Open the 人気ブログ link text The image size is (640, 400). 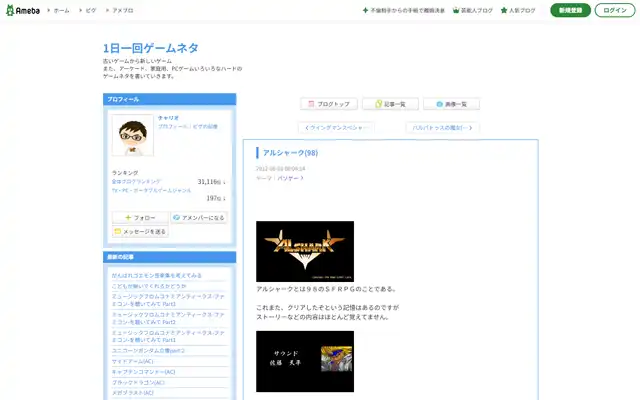pos(522,11)
